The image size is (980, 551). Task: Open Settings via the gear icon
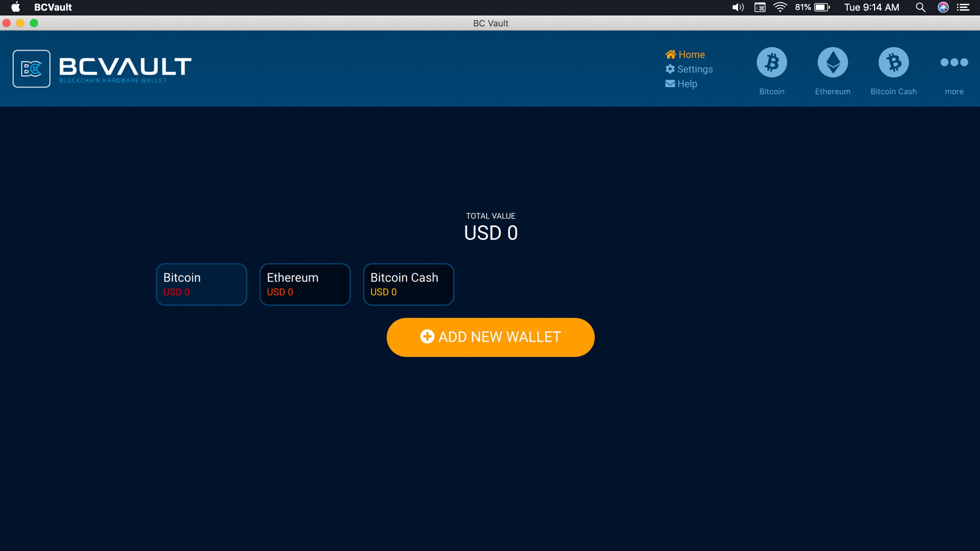tap(688, 69)
